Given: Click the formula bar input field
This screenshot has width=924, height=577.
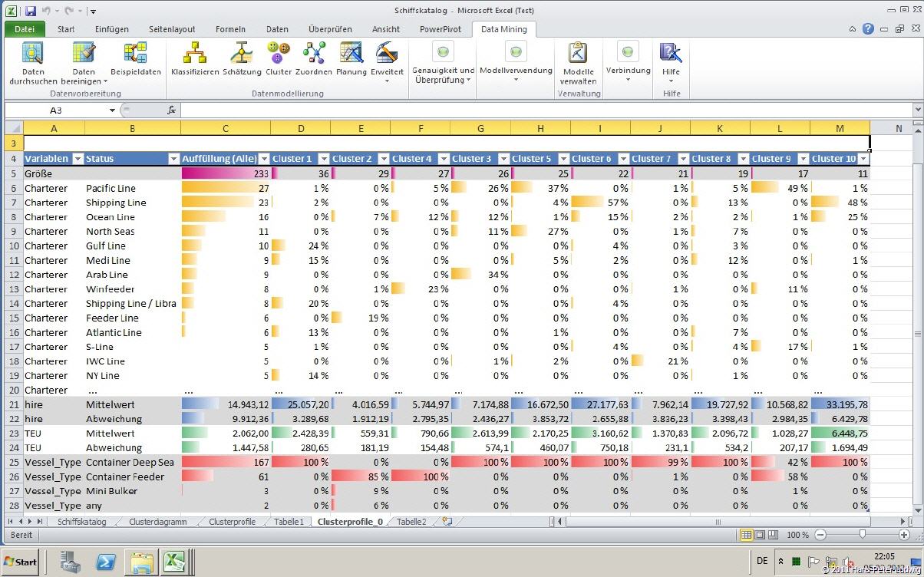Looking at the screenshot, I should point(546,110).
